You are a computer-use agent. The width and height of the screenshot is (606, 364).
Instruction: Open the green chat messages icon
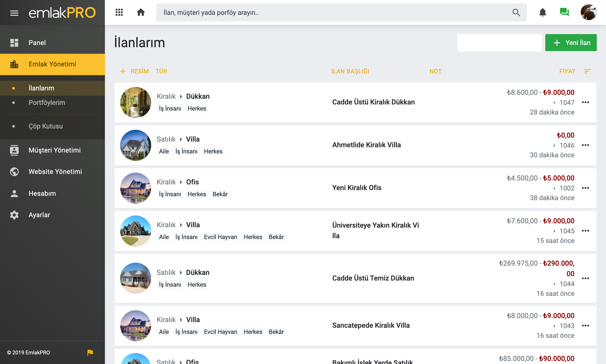(x=564, y=12)
